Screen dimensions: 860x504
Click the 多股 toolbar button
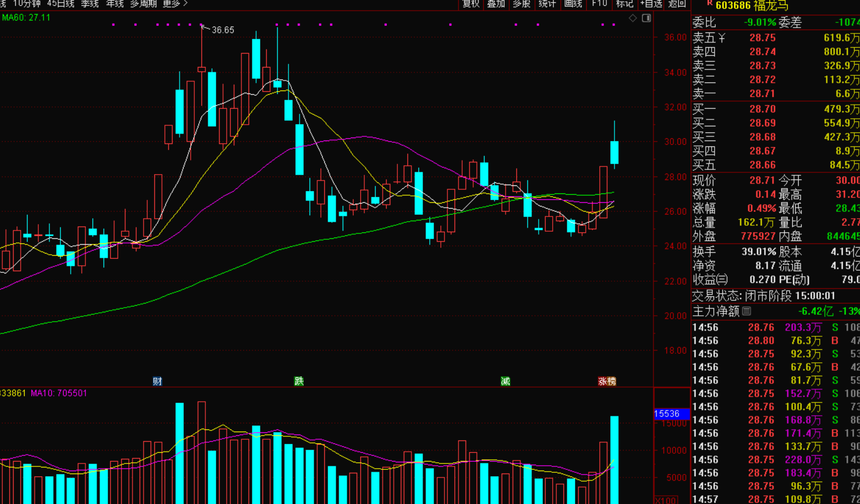[522, 4]
